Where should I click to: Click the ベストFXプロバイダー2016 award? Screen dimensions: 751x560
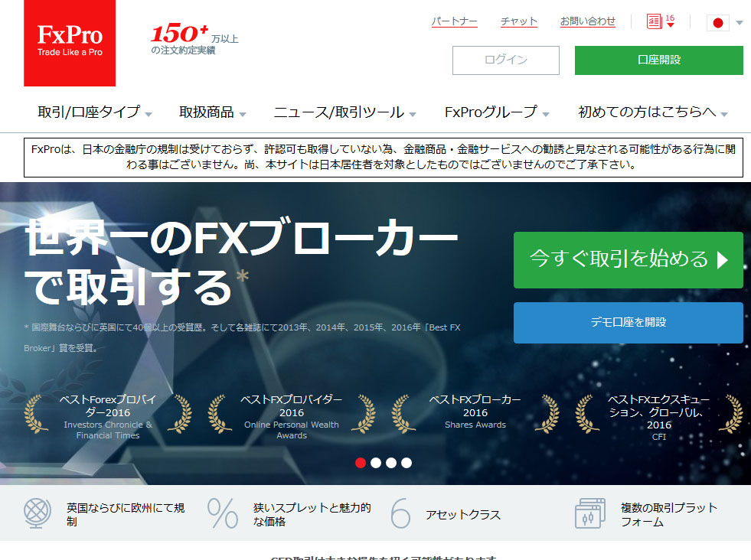[x=292, y=415]
